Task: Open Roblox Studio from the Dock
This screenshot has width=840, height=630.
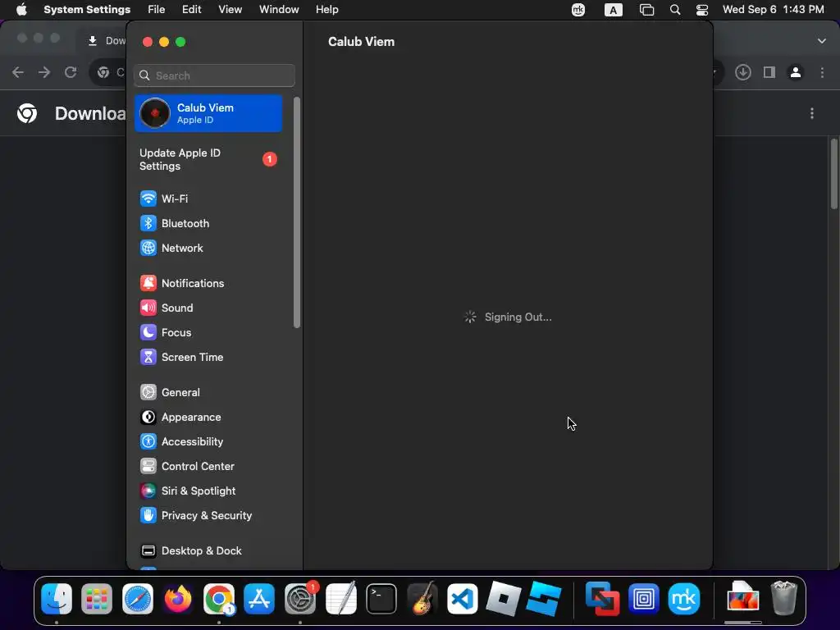Action: 544,598
